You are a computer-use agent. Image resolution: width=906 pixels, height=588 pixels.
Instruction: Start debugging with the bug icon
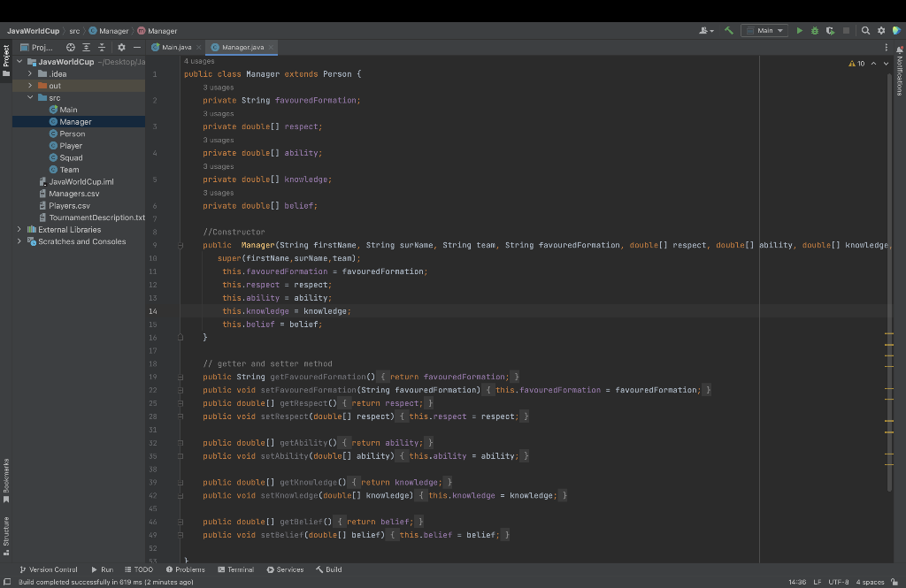point(815,31)
